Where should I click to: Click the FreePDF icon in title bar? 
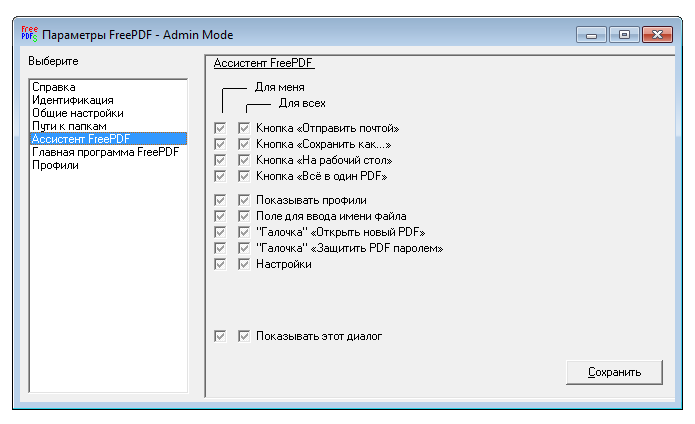coord(29,34)
